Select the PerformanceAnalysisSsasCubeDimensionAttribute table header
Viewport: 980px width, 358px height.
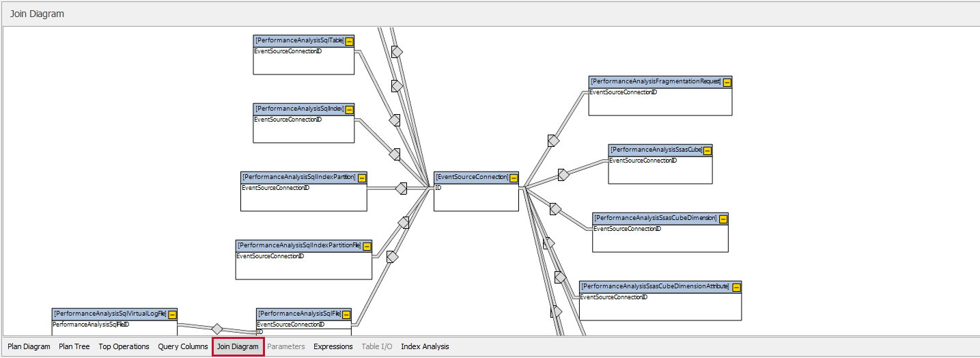point(660,287)
